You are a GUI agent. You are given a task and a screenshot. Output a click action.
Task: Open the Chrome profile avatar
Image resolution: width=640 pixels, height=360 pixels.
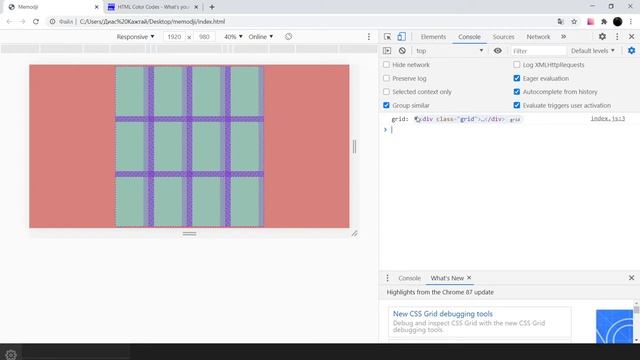coord(618,22)
